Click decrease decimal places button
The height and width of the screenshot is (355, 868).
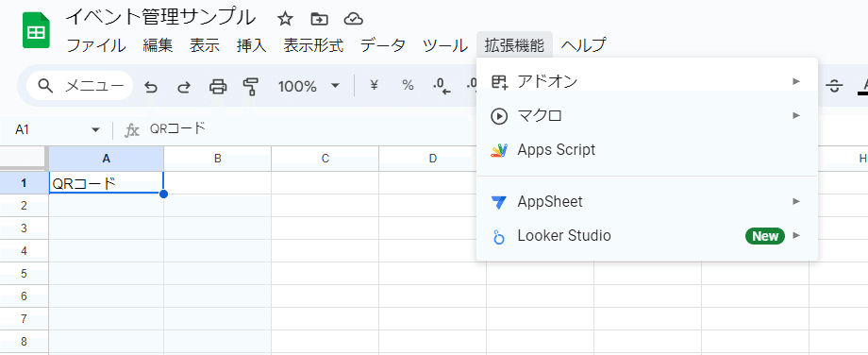(442, 86)
